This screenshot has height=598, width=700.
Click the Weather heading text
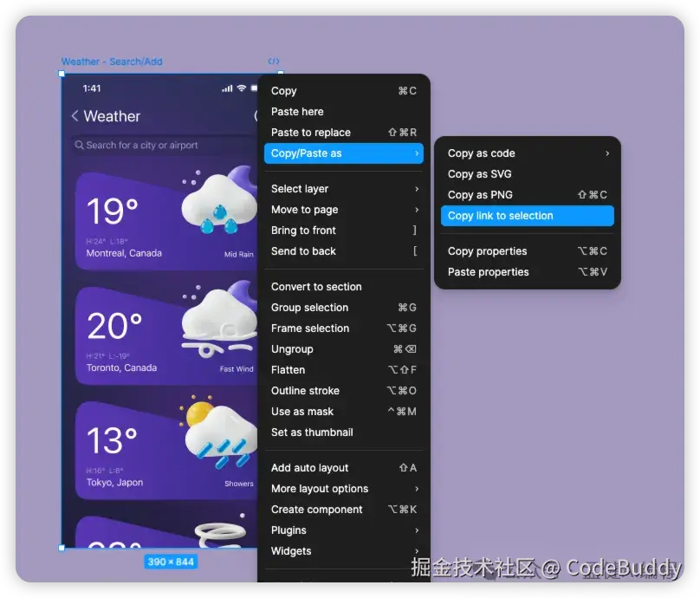(x=112, y=116)
